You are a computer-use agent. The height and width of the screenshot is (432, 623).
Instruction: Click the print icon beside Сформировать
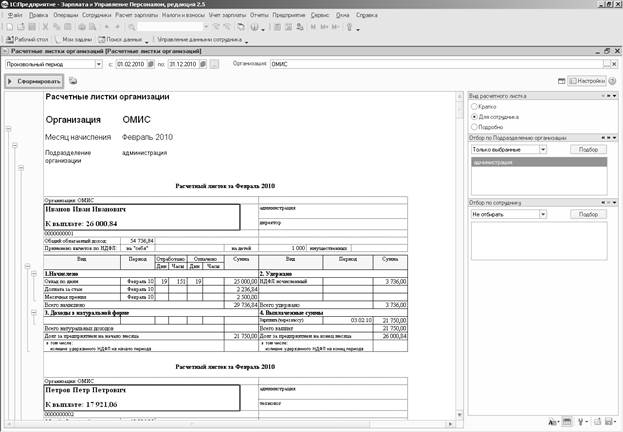click(73, 81)
